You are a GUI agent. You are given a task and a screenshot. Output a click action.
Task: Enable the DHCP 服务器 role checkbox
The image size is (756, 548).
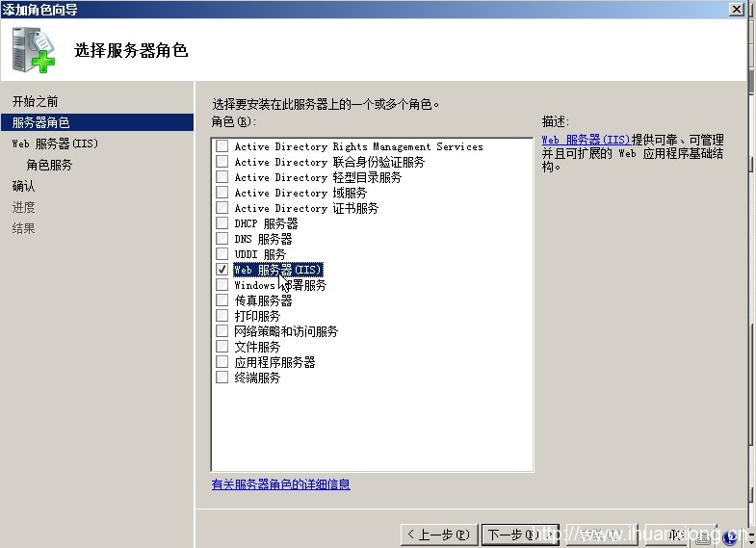(x=222, y=223)
